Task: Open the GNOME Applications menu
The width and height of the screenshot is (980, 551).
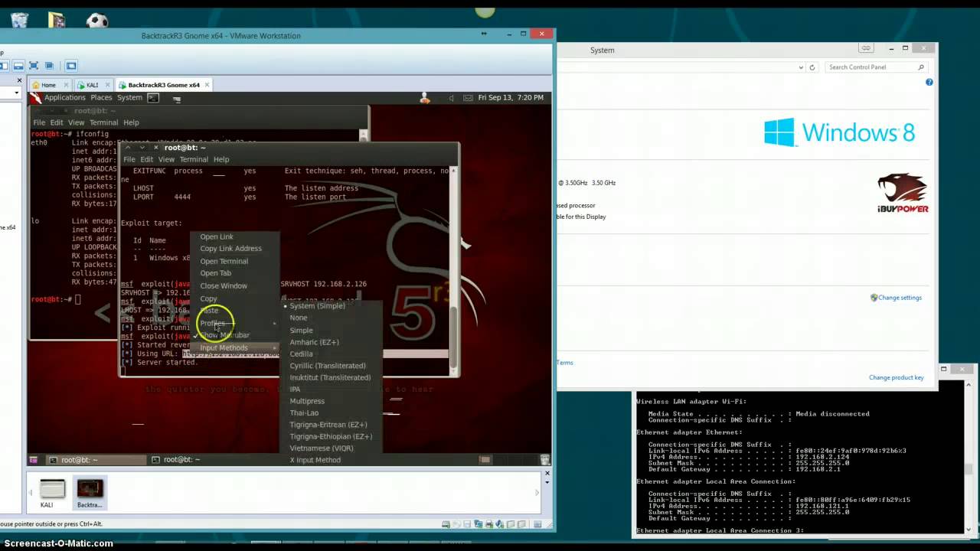Action: point(64,98)
